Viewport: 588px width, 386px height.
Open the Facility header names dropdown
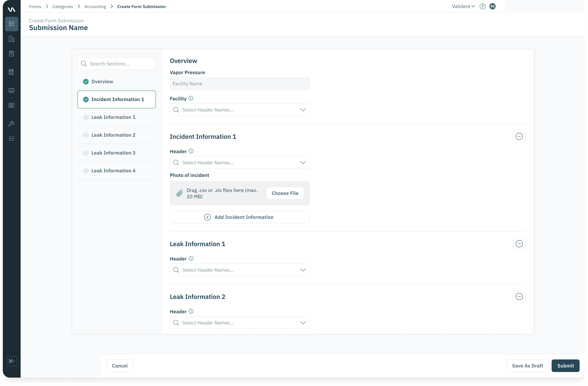click(x=239, y=110)
